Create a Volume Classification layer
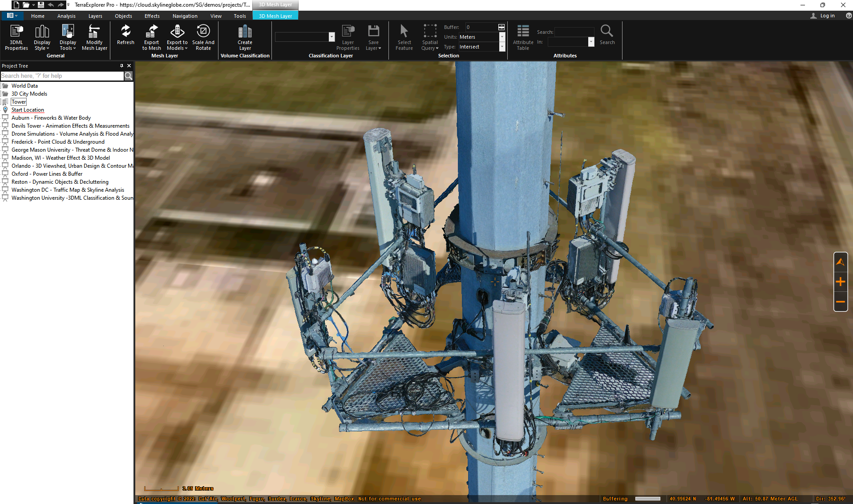853x504 pixels. (245, 37)
